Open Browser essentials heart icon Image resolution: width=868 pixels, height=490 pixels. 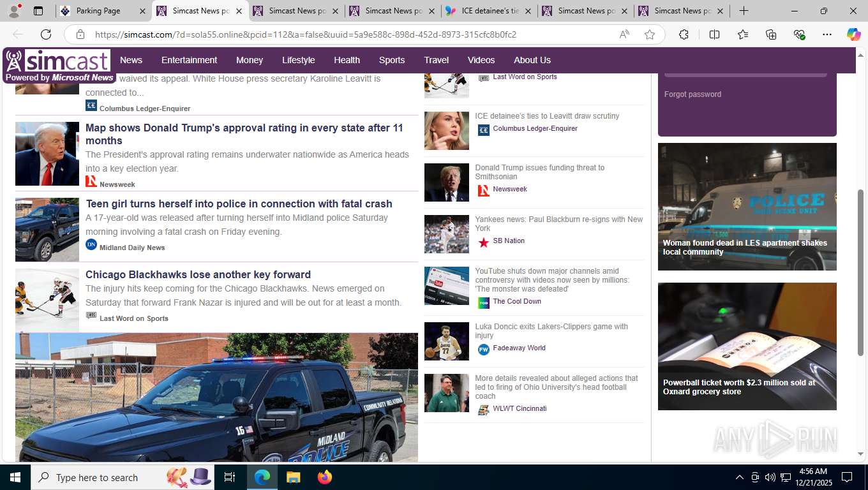[799, 34]
